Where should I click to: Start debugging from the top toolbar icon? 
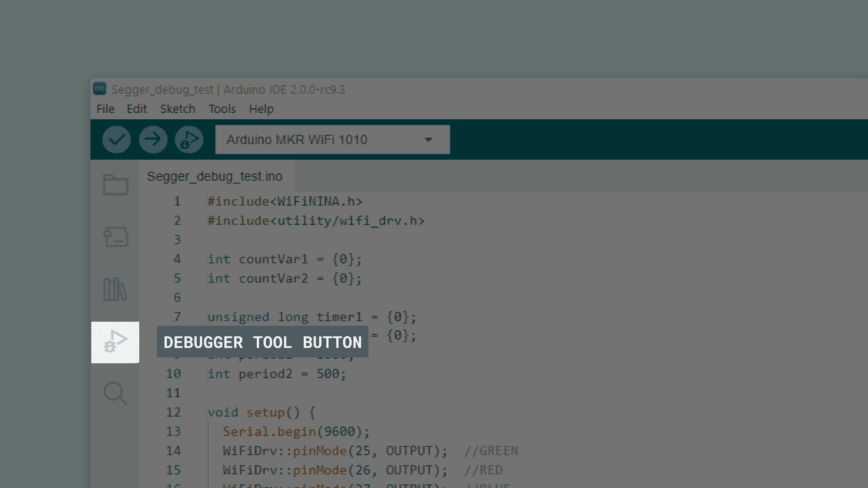(x=189, y=140)
